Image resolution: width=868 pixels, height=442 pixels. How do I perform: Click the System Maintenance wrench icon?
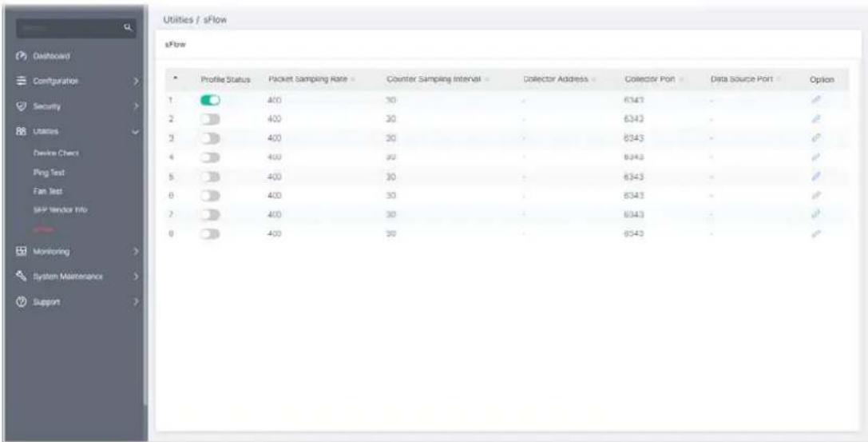(x=22, y=276)
